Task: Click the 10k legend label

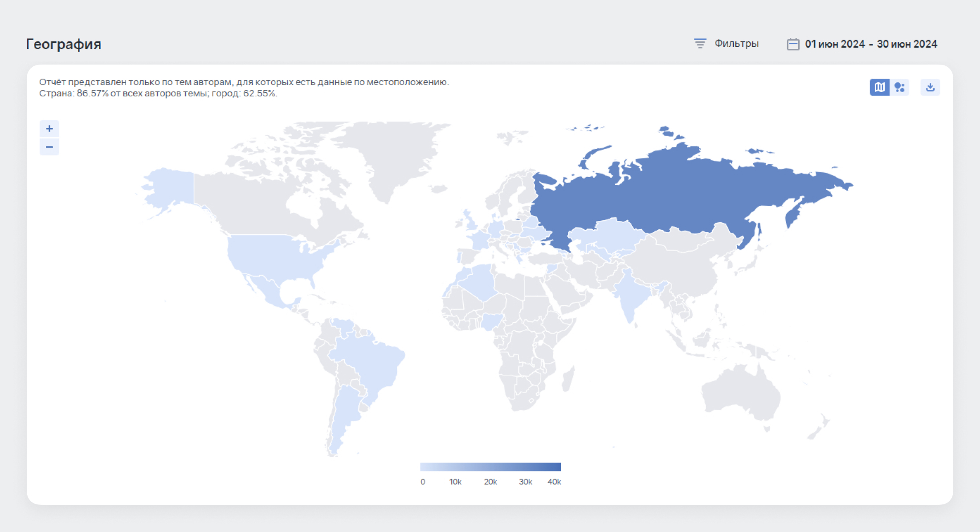Action: [x=455, y=482]
